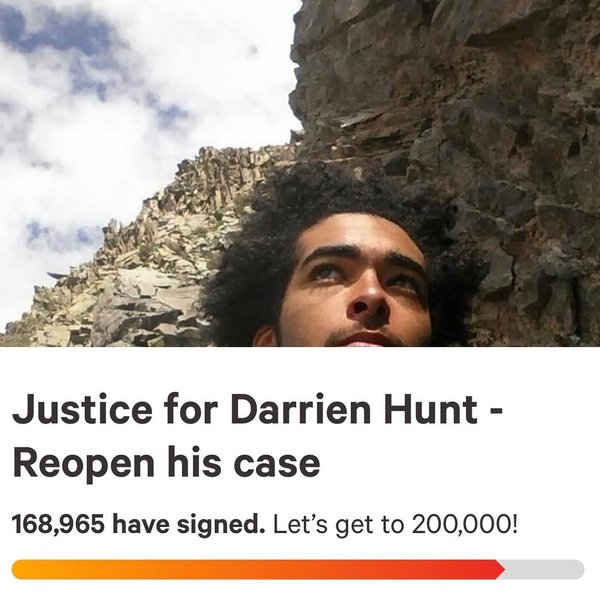
Task: Tap the man's face in the photo
Action: coord(354,287)
